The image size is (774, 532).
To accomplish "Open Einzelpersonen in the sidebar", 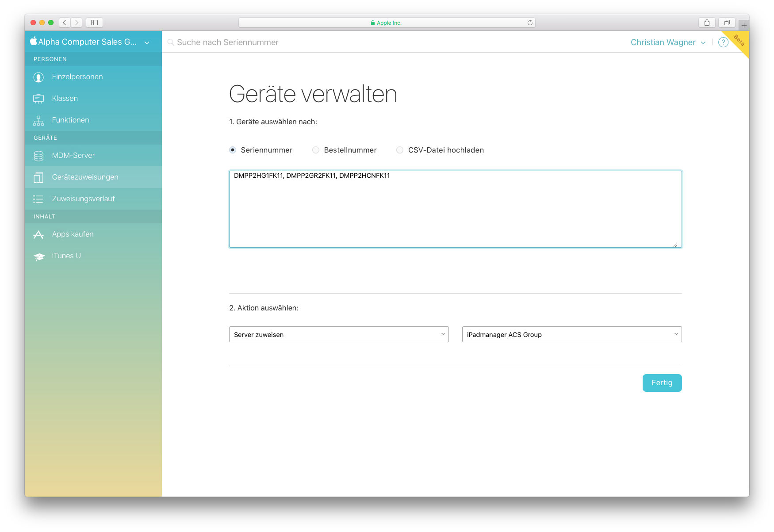I will (93, 77).
